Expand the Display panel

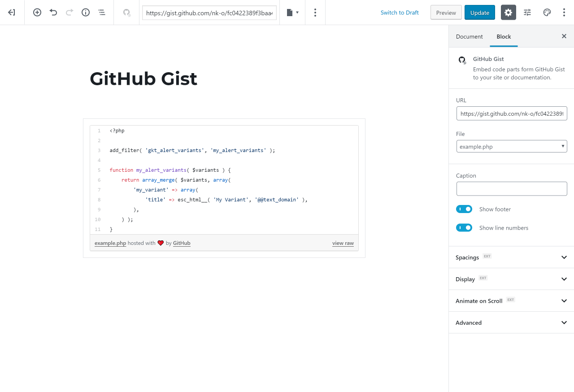click(511, 279)
